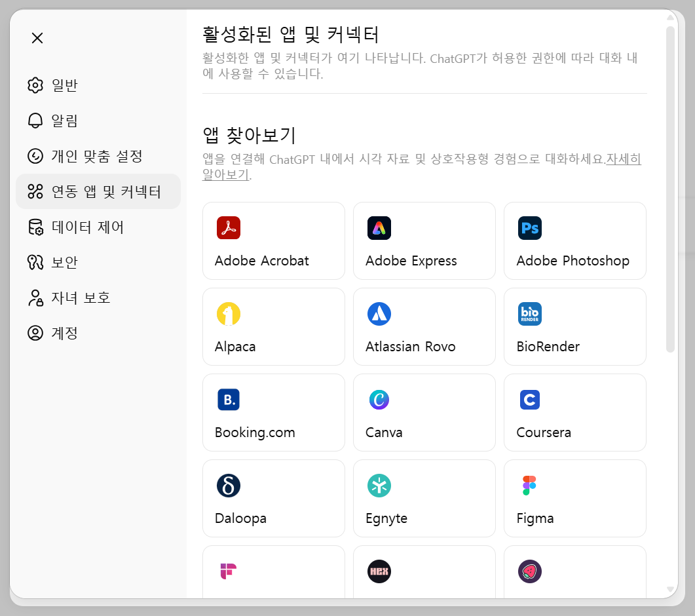The height and width of the screenshot is (616, 695).
Task: Open the 자세히 알아보기 link
Action: (623, 159)
